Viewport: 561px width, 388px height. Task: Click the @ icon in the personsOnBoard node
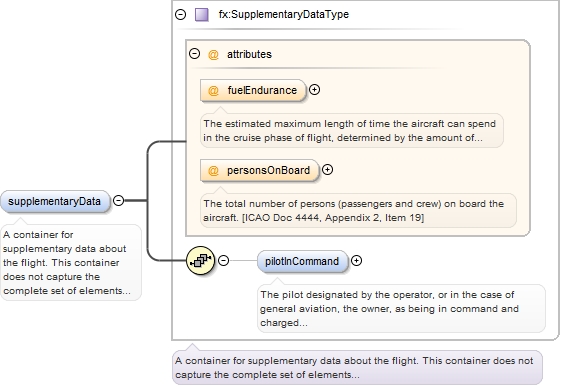tap(213, 171)
